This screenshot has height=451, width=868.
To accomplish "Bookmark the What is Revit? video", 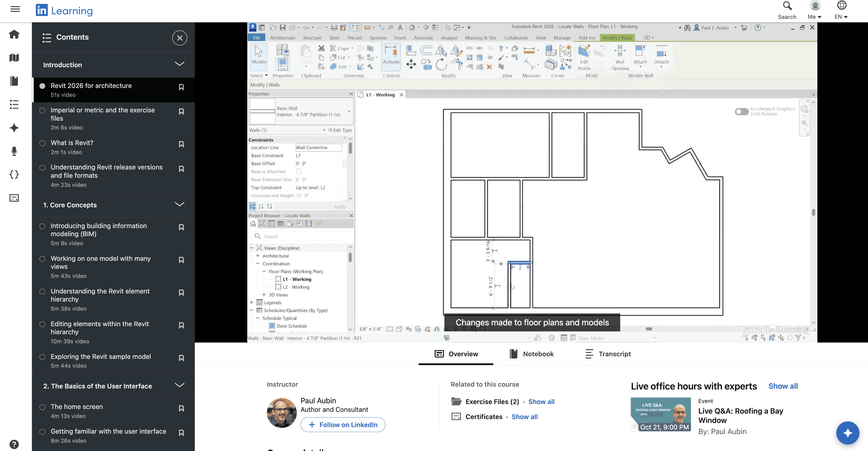I will pyautogui.click(x=181, y=144).
